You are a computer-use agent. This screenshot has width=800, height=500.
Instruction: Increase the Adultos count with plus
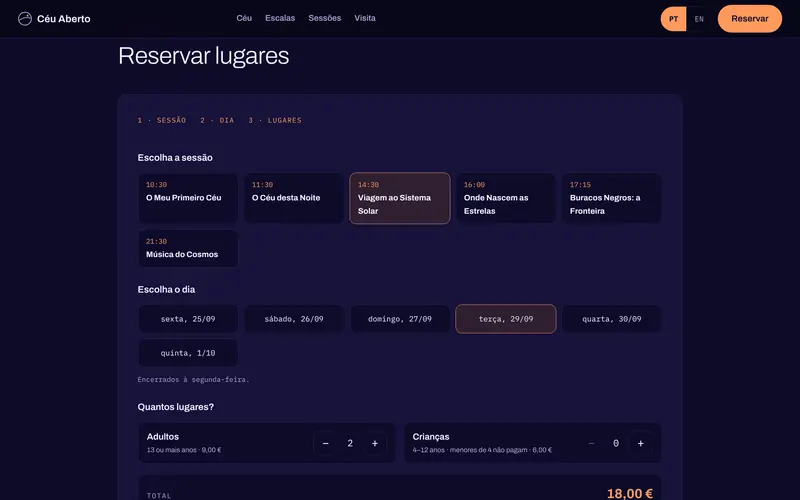coord(374,443)
